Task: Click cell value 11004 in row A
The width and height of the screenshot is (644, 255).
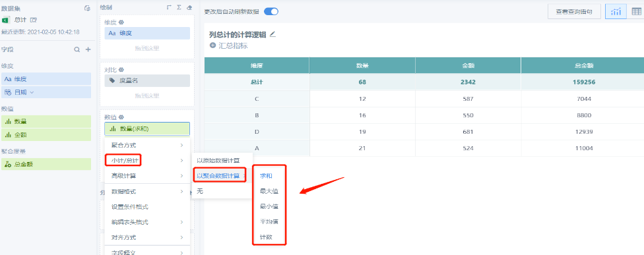Action: 583,148
